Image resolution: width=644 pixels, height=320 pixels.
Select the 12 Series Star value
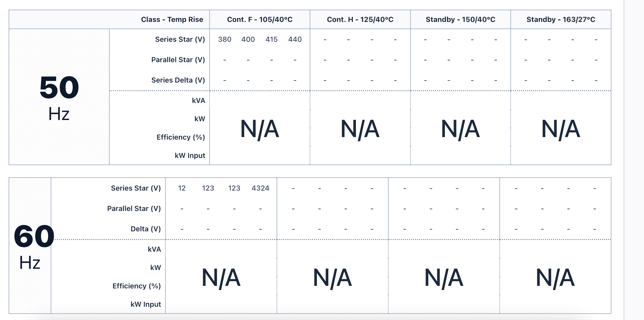182,188
